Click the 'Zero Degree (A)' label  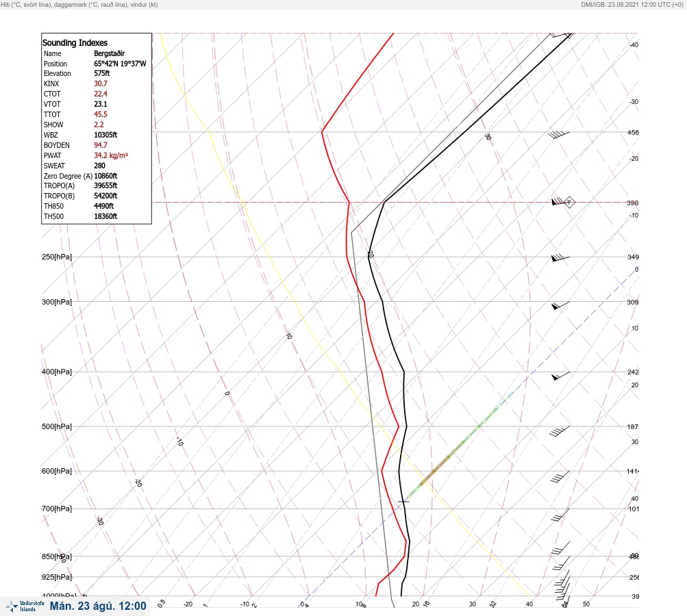[68, 176]
